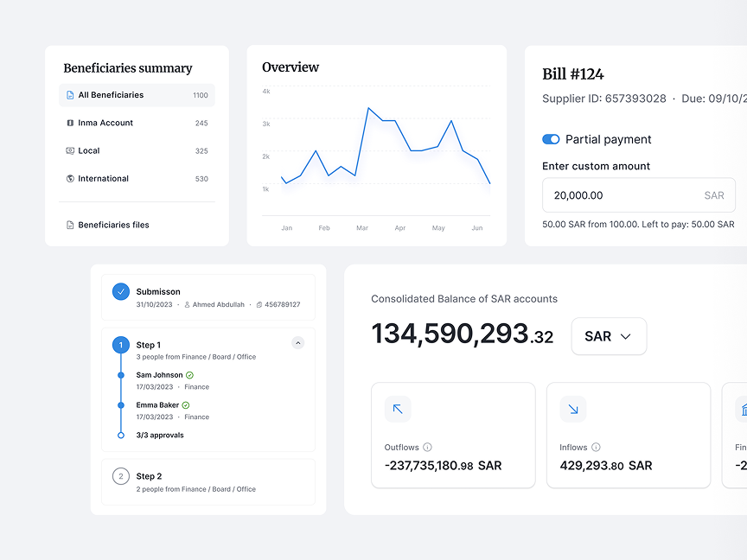Open the SAR currency dropdown
The image size is (747, 560).
[x=609, y=336]
